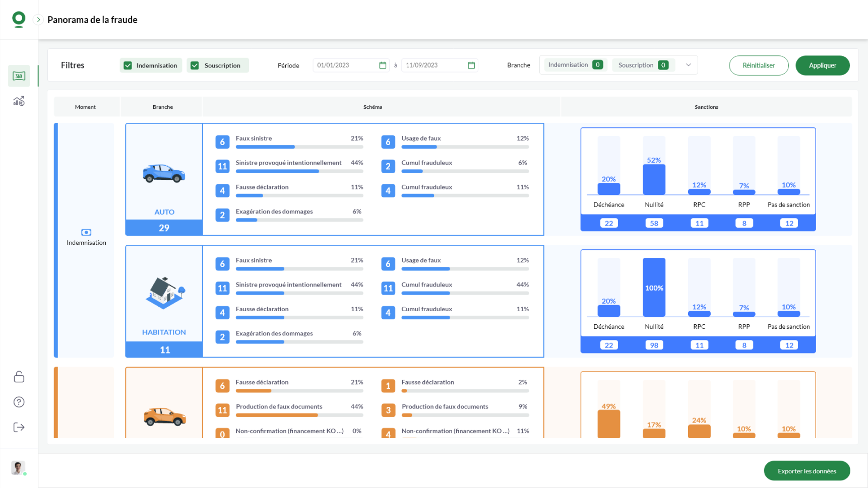Export data with Exporter les données

point(807,471)
